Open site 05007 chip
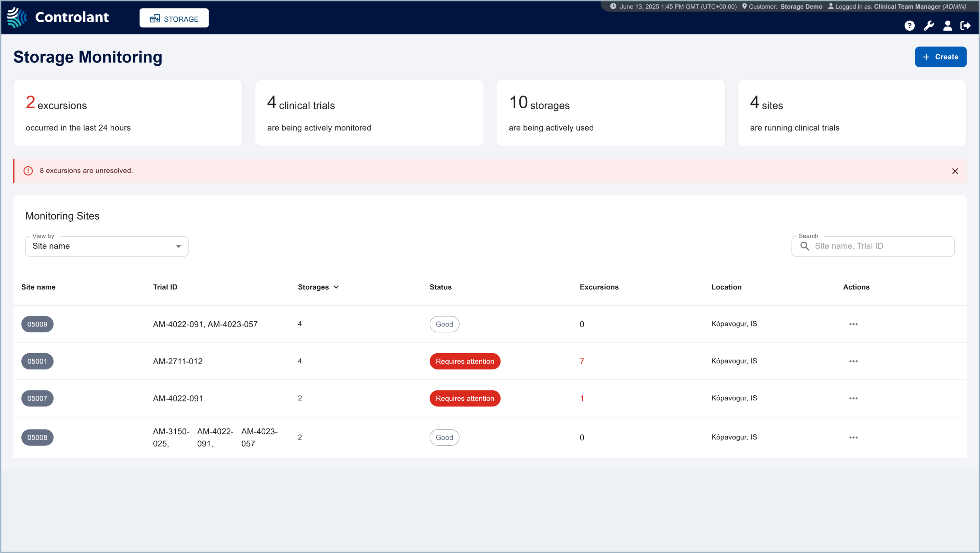Screen dimensions: 980x553 click(x=37, y=398)
